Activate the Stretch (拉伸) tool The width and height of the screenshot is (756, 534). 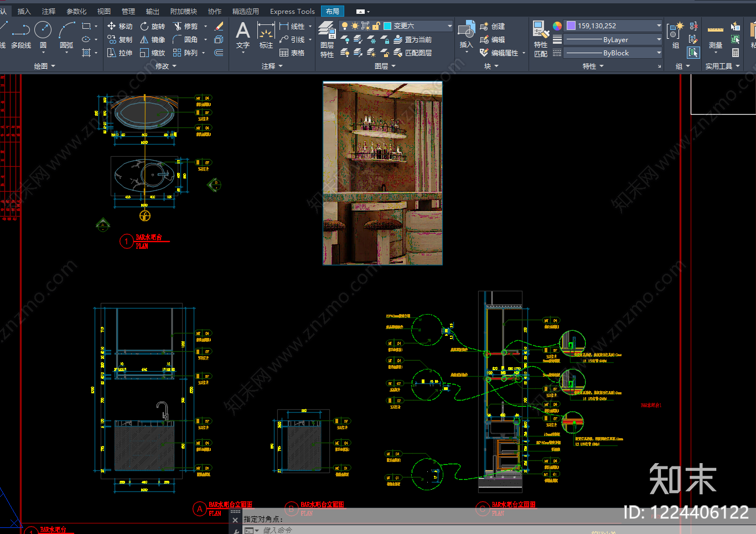point(120,53)
